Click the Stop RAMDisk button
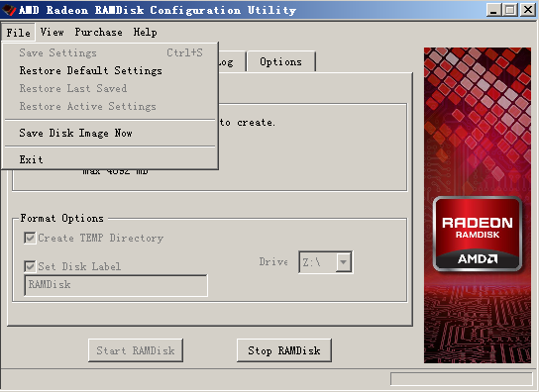The height and width of the screenshot is (392, 539). (x=284, y=350)
